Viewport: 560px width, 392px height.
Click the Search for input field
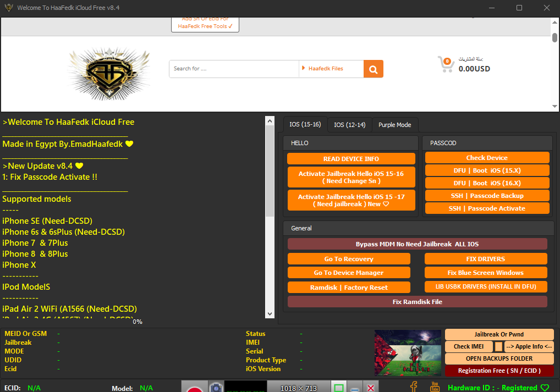[x=234, y=69]
